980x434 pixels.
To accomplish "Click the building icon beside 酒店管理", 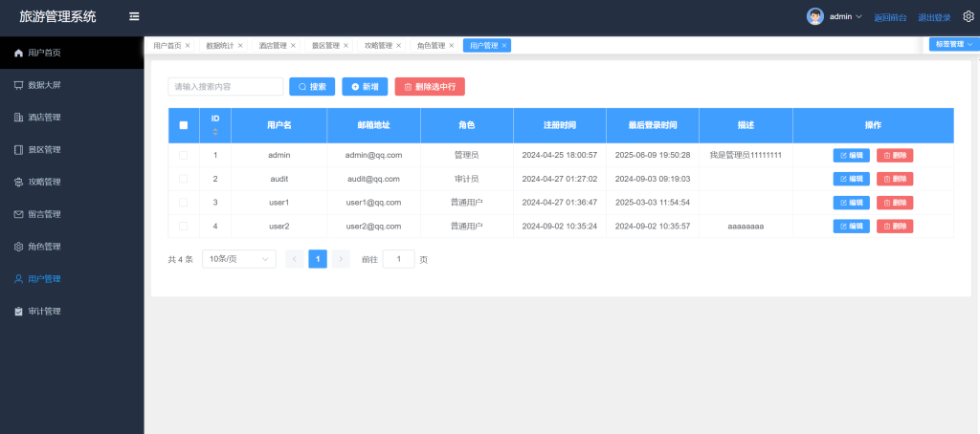I will click(x=19, y=118).
